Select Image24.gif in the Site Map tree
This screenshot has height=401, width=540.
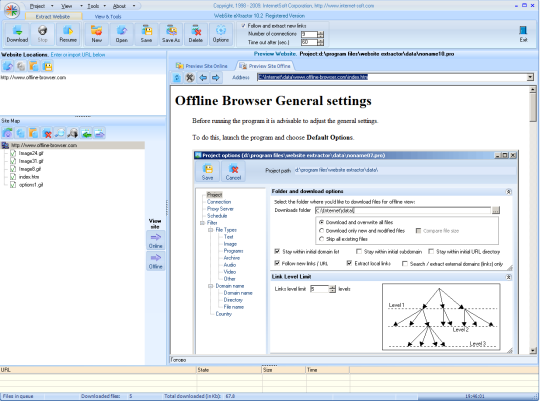point(31,153)
